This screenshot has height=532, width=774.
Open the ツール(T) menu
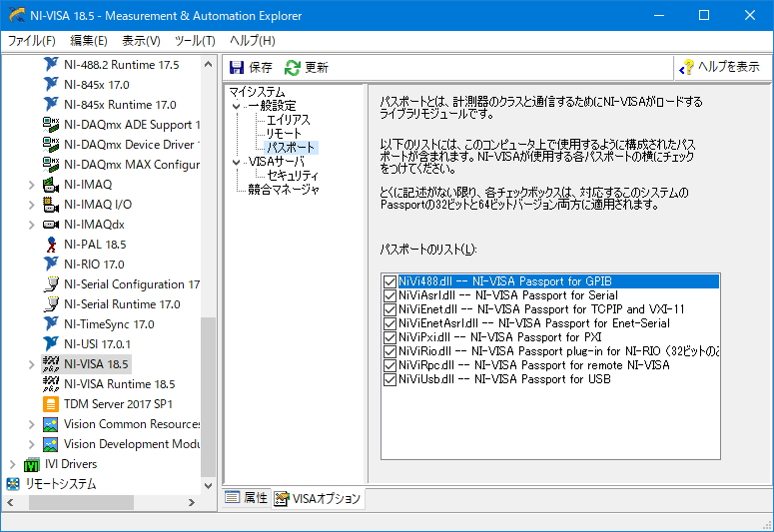(195, 41)
